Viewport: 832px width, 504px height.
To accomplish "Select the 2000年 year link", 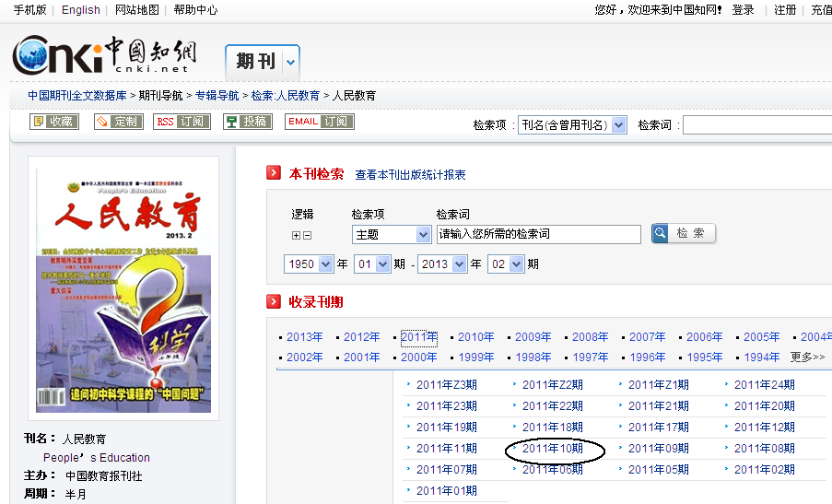I will coord(418,357).
